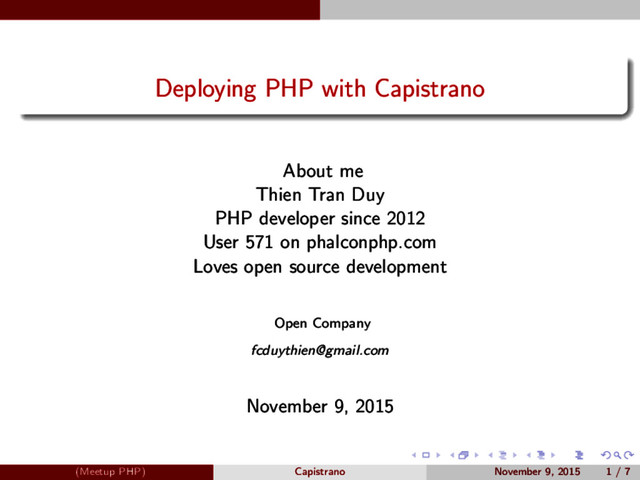Click the go back curved arrow icon
The image size is (640, 480).
pyautogui.click(x=606, y=455)
